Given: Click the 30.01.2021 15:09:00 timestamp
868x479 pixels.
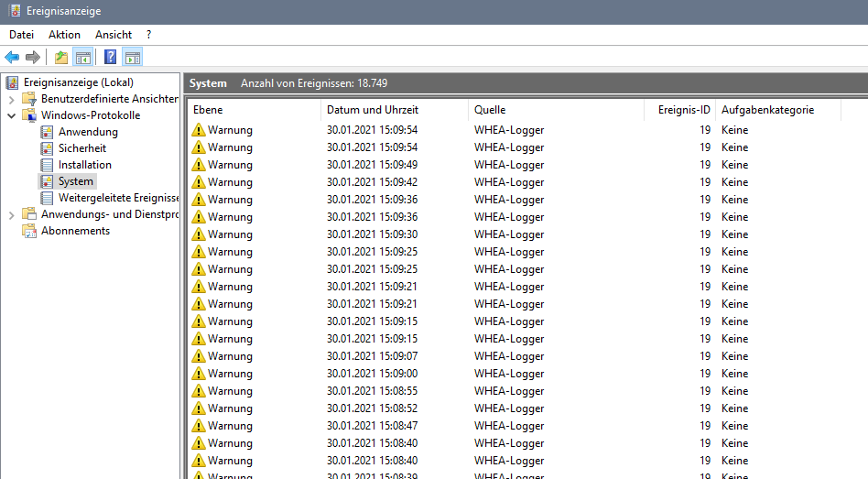Looking at the screenshot, I should (372, 374).
